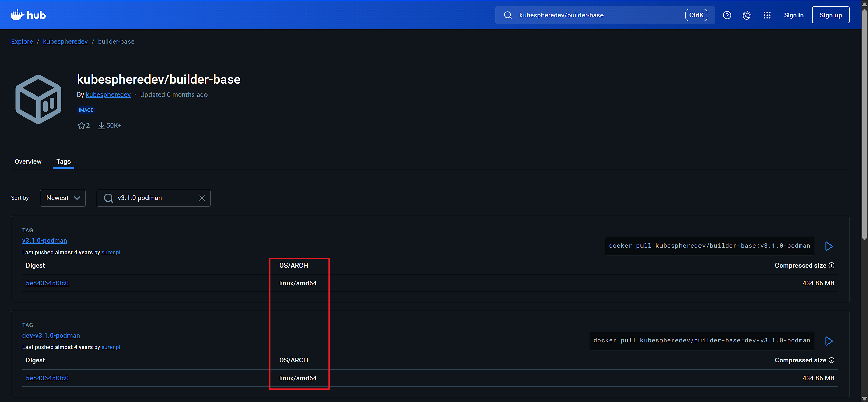Screen dimensions: 868x402
Task: Click the CtrlK shortcut badge
Action: [x=696, y=15]
